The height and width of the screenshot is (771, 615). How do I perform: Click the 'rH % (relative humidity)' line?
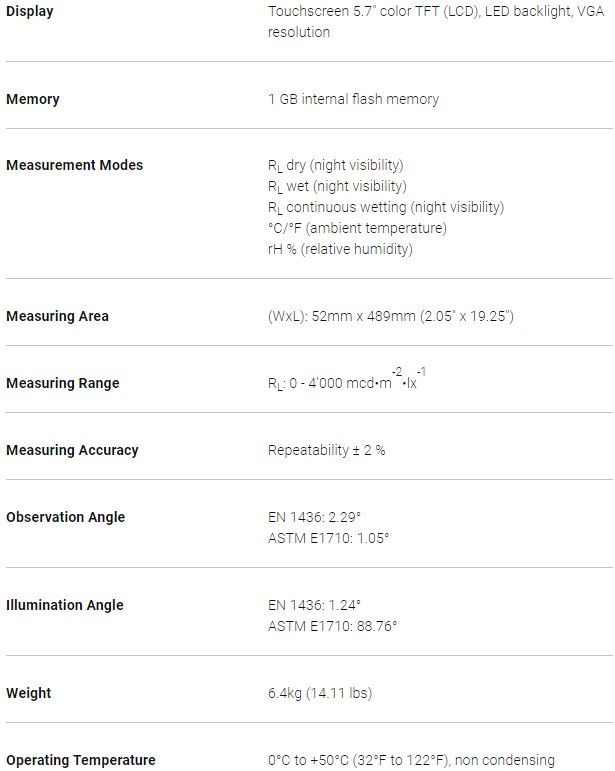click(x=340, y=249)
